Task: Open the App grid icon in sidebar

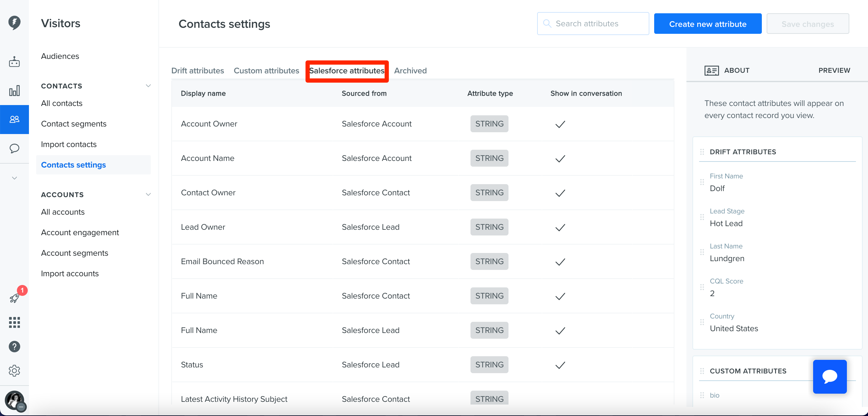Action: 14,322
